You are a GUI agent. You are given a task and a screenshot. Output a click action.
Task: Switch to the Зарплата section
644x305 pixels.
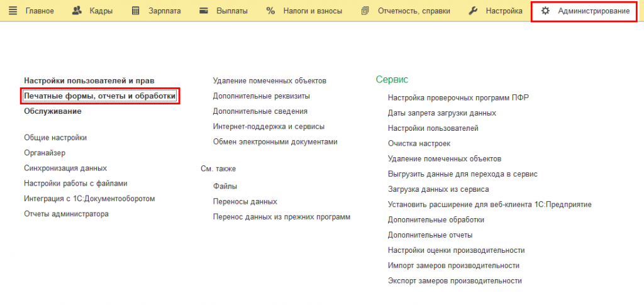[164, 11]
